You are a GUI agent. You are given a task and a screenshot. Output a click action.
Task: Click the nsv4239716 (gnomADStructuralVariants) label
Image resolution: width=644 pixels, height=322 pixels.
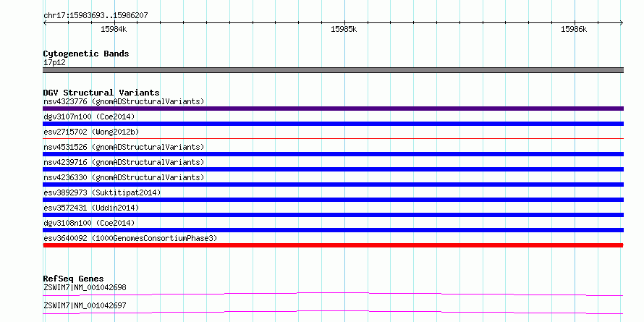(x=124, y=162)
